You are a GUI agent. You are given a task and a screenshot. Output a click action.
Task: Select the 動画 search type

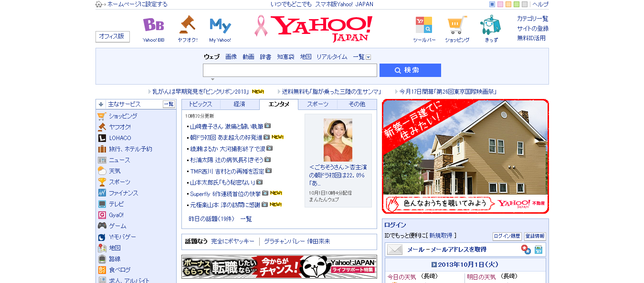click(x=248, y=57)
